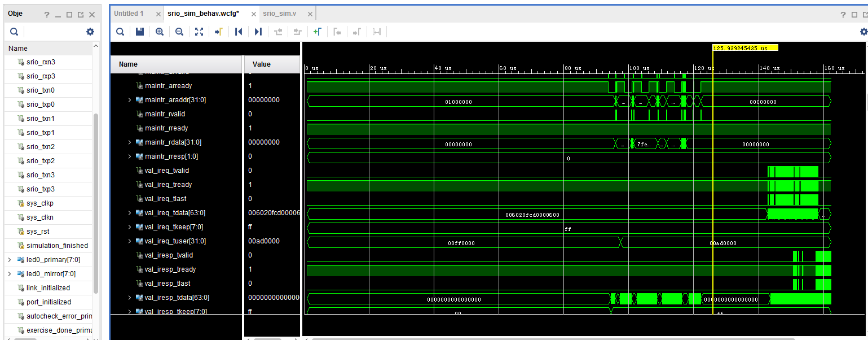Viewport: 868px width, 340px height.
Task: Open help for the Objects panel
Action: (46, 14)
